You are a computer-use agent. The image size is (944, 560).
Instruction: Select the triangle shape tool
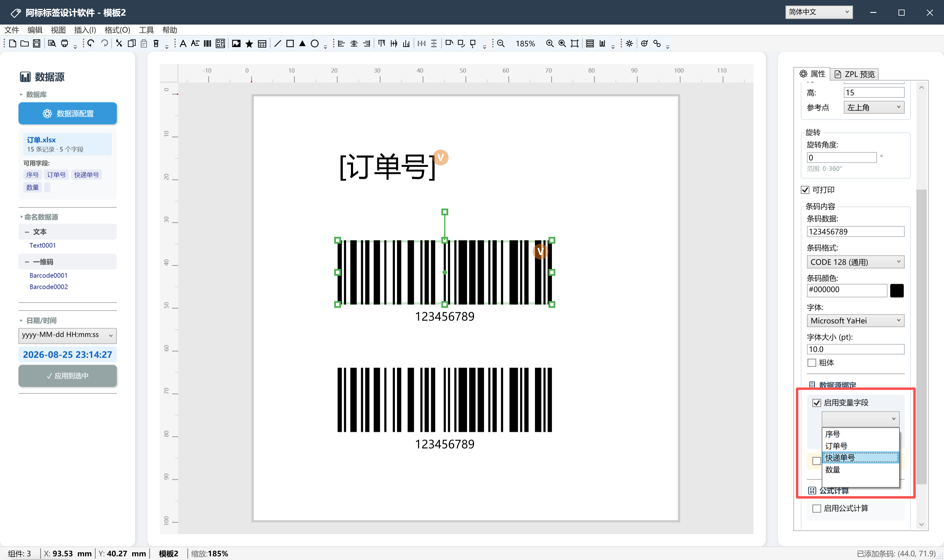[302, 44]
